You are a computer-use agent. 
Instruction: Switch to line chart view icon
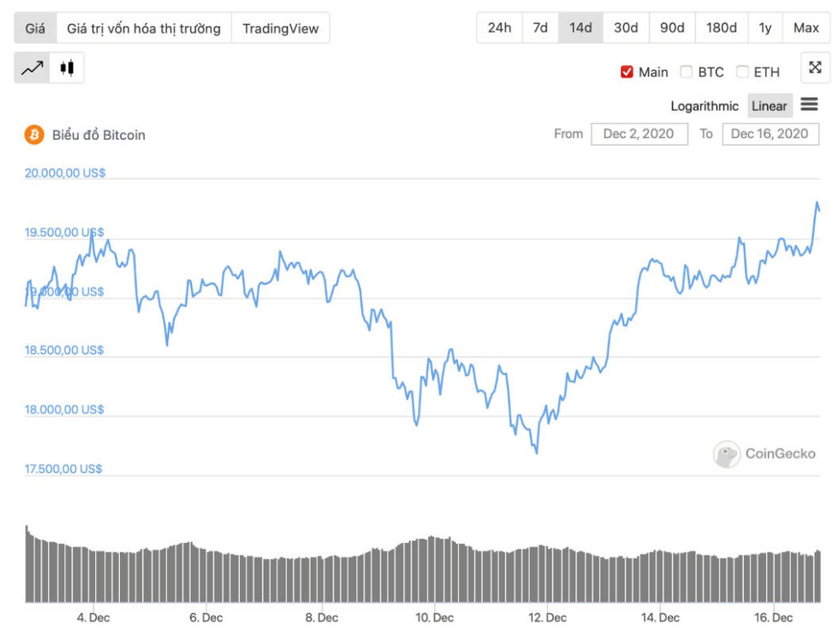[32, 68]
